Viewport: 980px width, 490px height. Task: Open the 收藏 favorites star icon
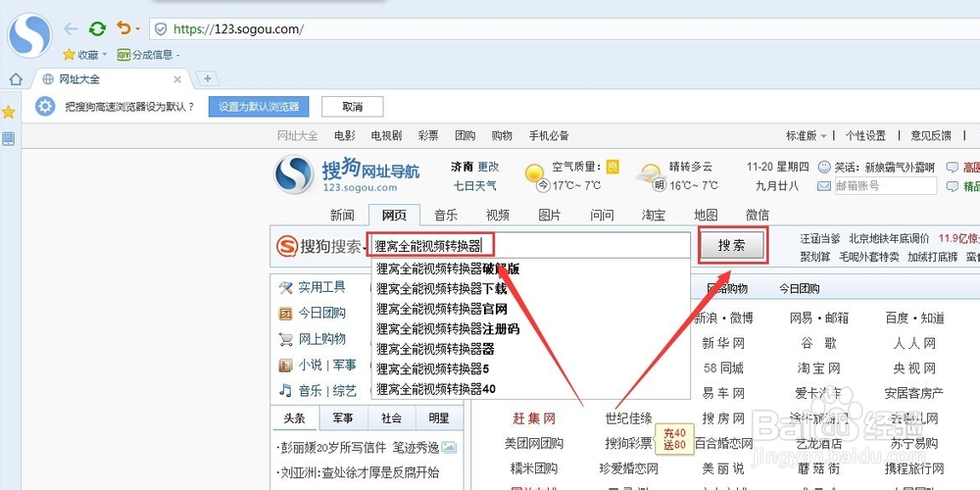tap(69, 55)
